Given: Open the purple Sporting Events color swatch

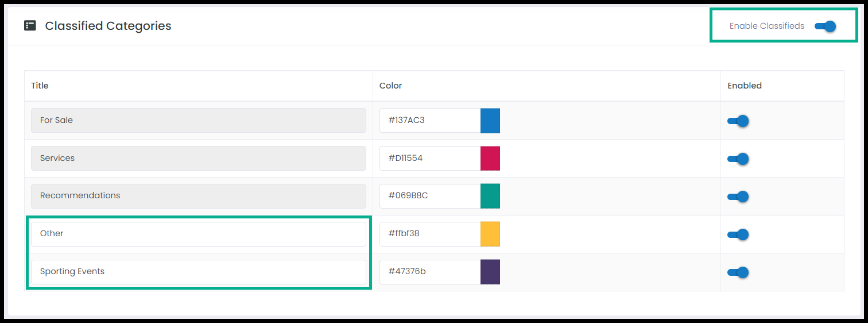Looking at the screenshot, I should [490, 272].
